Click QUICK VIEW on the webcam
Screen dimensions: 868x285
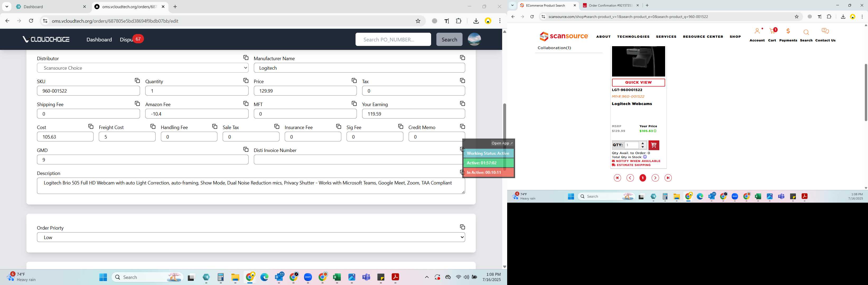pos(638,82)
